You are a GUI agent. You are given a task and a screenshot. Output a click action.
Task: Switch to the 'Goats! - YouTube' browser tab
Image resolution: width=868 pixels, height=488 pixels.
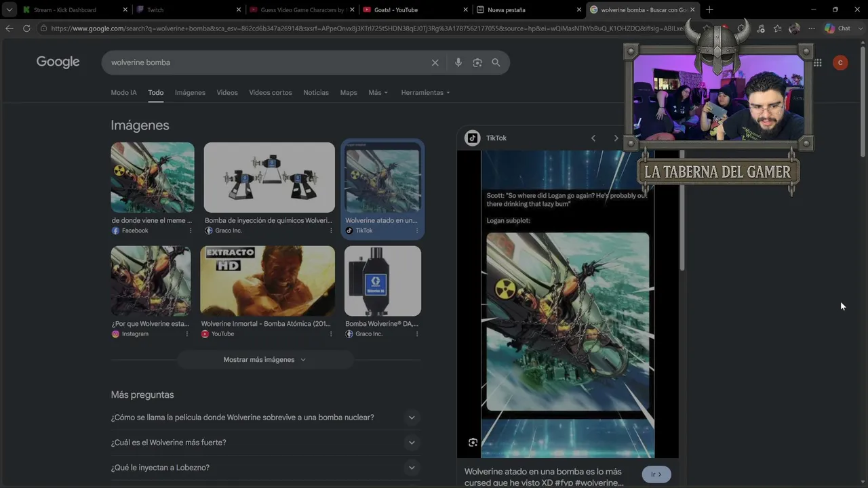[x=415, y=9]
